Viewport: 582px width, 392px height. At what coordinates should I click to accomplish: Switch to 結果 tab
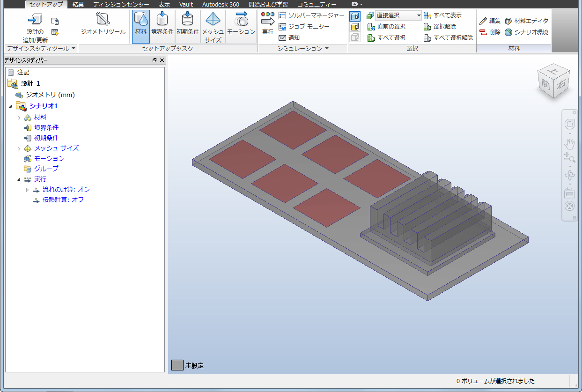78,4
